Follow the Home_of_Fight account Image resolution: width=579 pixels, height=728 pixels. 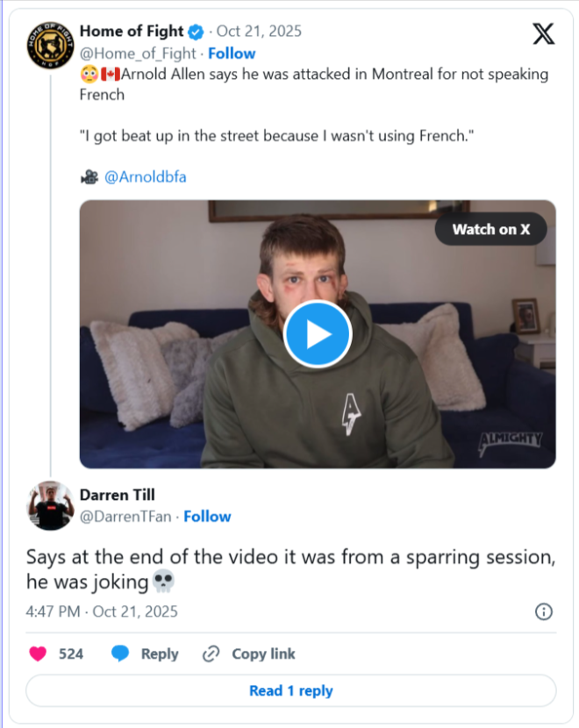(232, 53)
